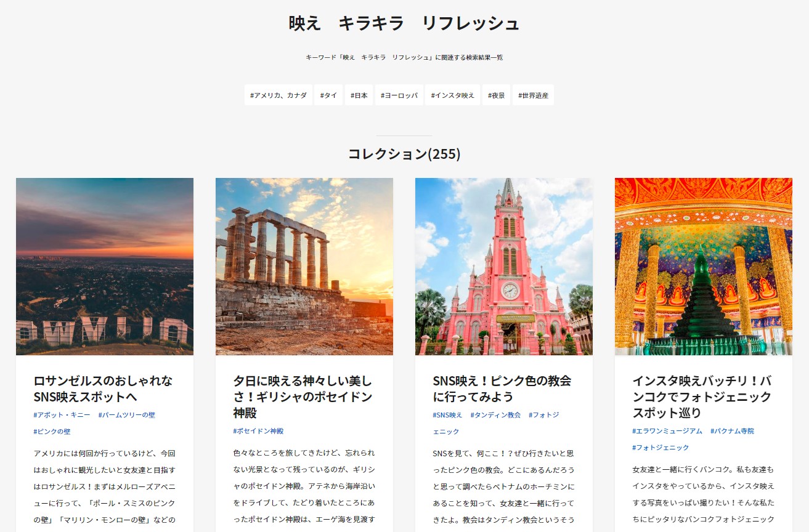Select the #インスタ映え tag button
This screenshot has width=809, height=532.
(452, 95)
